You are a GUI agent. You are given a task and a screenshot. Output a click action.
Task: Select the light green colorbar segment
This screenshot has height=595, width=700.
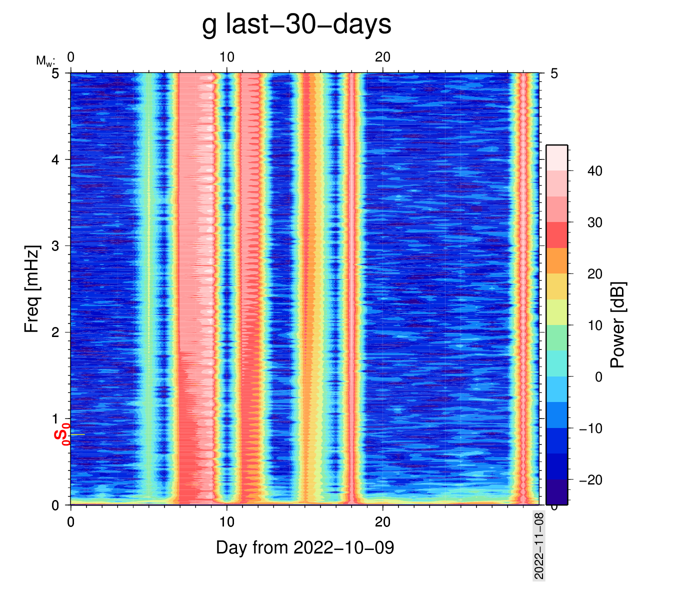pyautogui.click(x=556, y=337)
